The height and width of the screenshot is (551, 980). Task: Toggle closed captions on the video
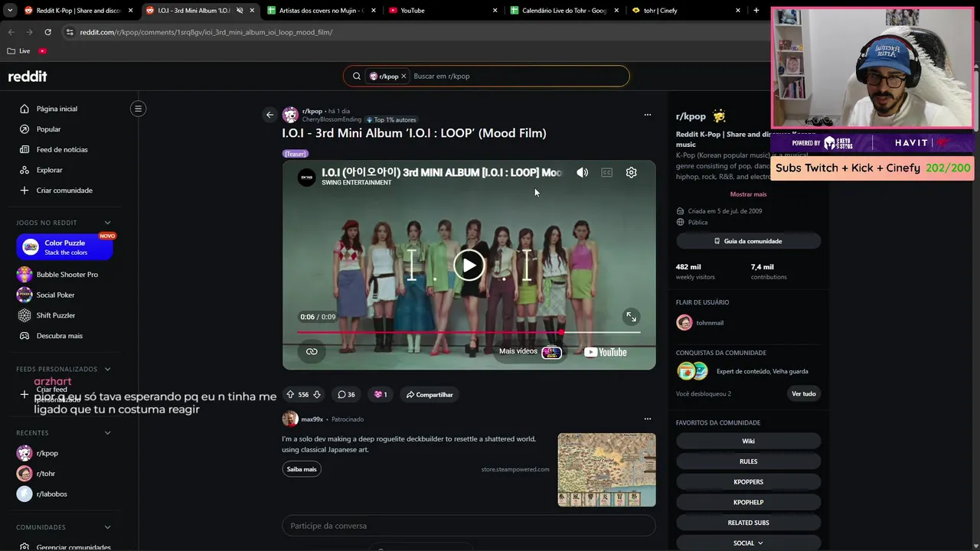(x=607, y=173)
